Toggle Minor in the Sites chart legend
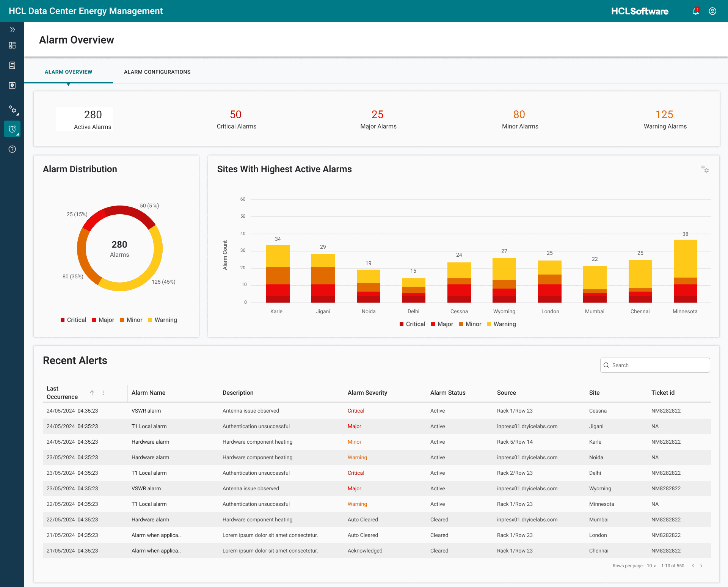Image resolution: width=728 pixels, height=587 pixels. [470, 324]
